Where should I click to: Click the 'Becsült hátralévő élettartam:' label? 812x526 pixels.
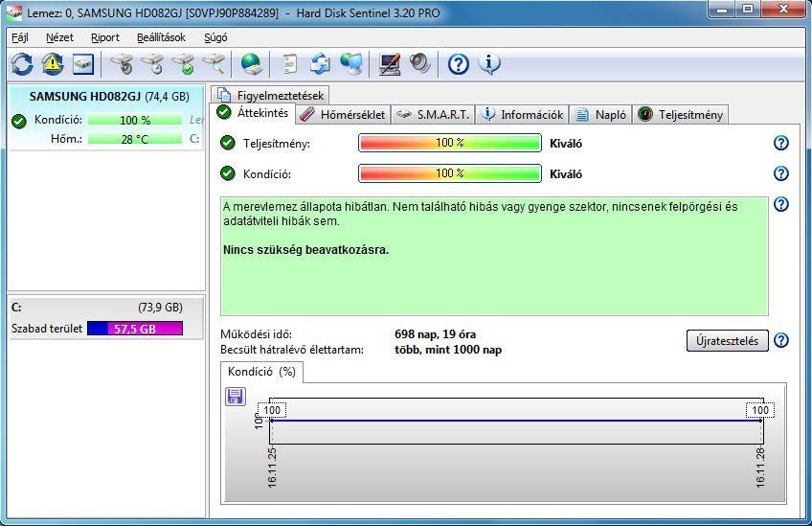click(x=291, y=350)
